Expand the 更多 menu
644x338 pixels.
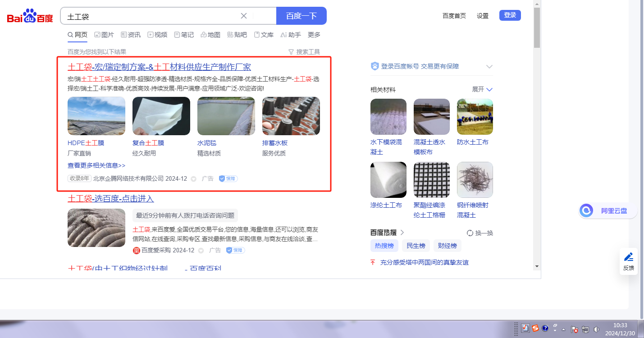point(314,35)
